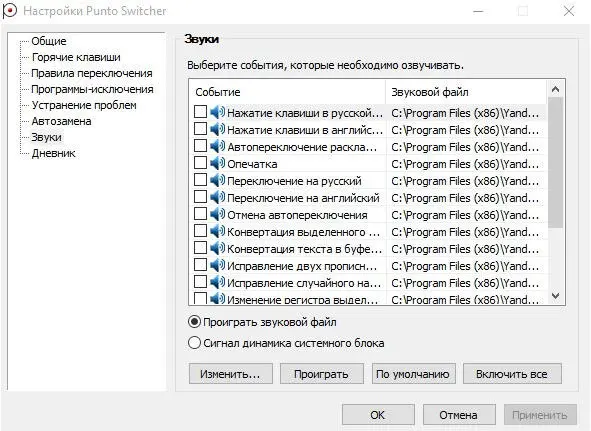The height and width of the screenshot is (431, 591).
Task: Click speaker icon for Нажатие клавиши в русской
Action: tap(217, 112)
